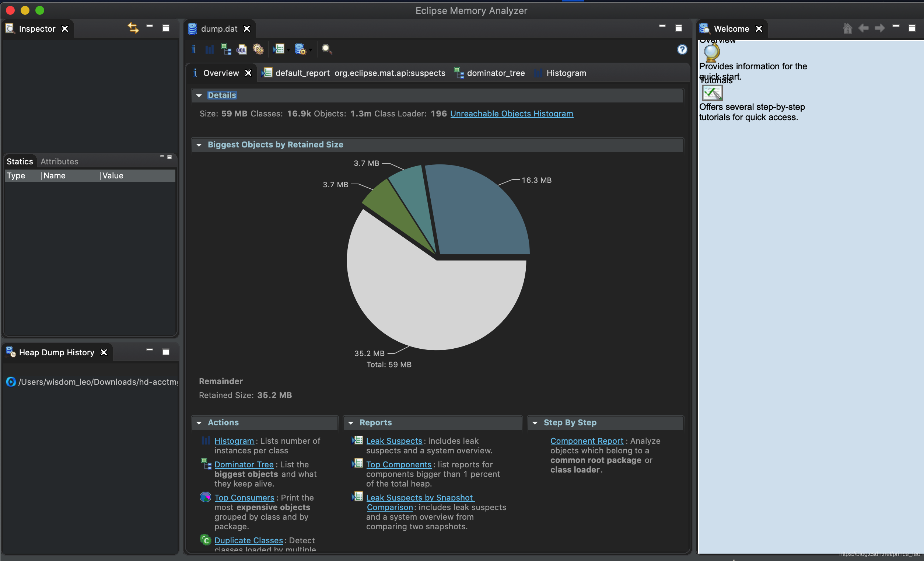Collapse the Reports section

click(351, 423)
